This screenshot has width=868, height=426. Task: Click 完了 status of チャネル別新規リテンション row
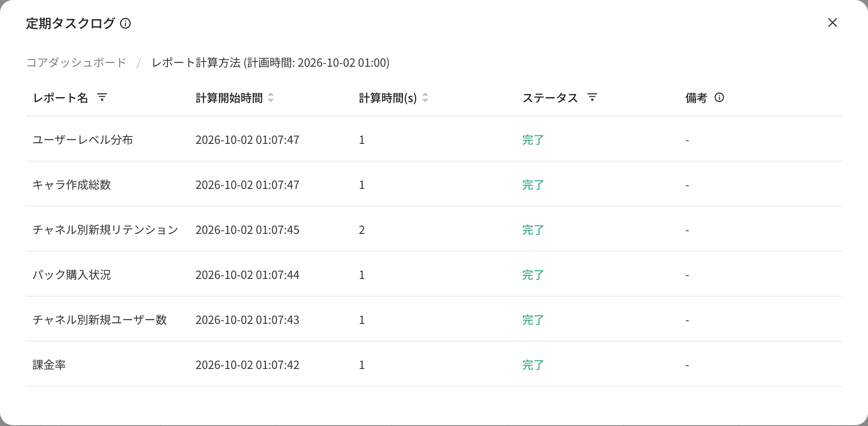coord(533,230)
